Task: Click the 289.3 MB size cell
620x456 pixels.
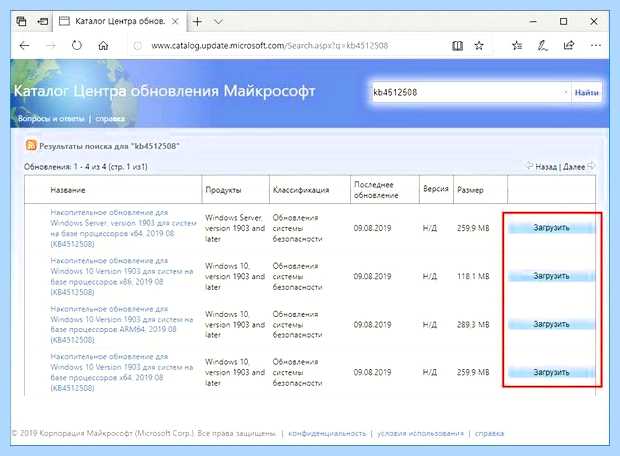Action: [473, 325]
